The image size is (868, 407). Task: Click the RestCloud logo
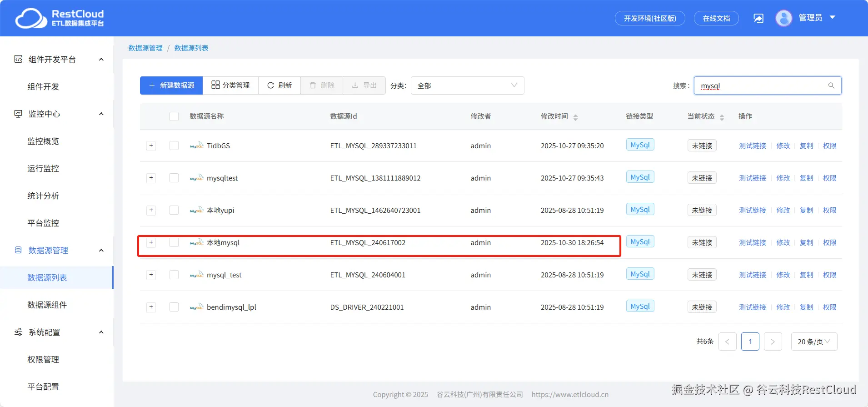60,18
